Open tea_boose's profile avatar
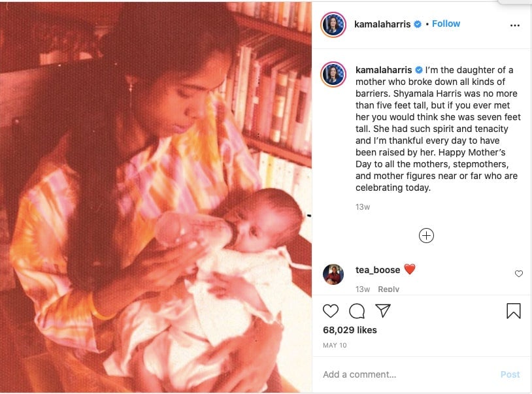The height and width of the screenshot is (394, 532). pyautogui.click(x=333, y=274)
